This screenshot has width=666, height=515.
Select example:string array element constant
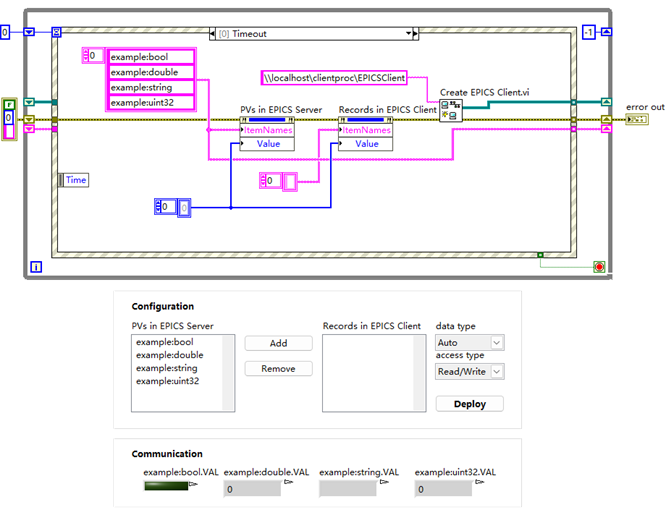tap(152, 88)
